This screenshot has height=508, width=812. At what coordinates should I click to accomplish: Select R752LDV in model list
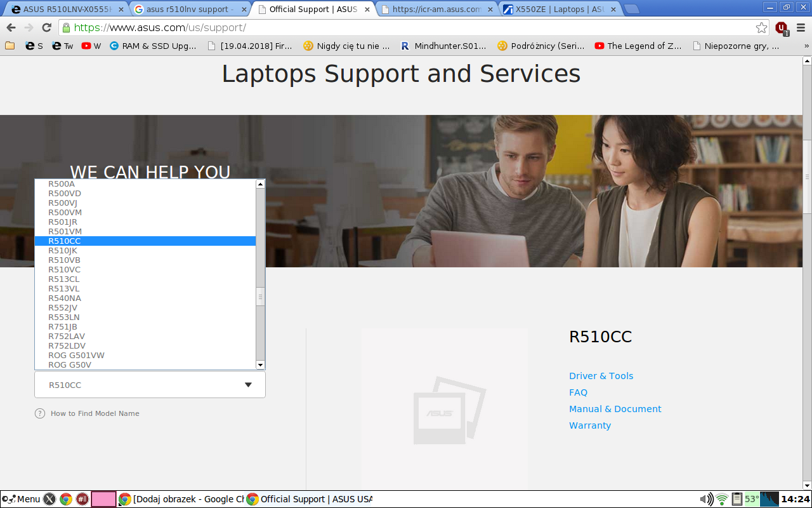(145, 346)
